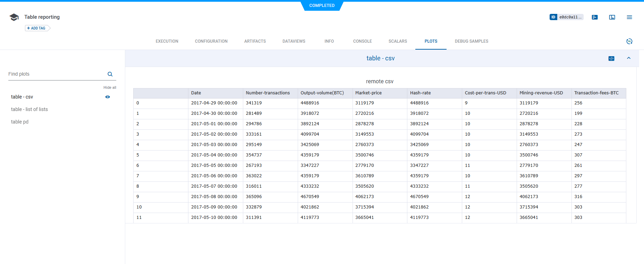Switch to the full-screen panel layout icon

coord(612,17)
